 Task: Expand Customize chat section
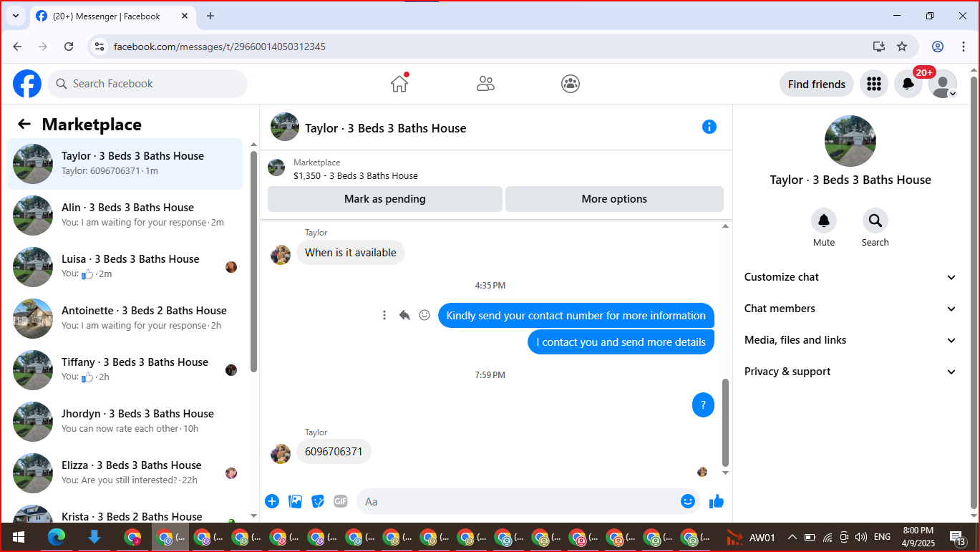click(850, 277)
